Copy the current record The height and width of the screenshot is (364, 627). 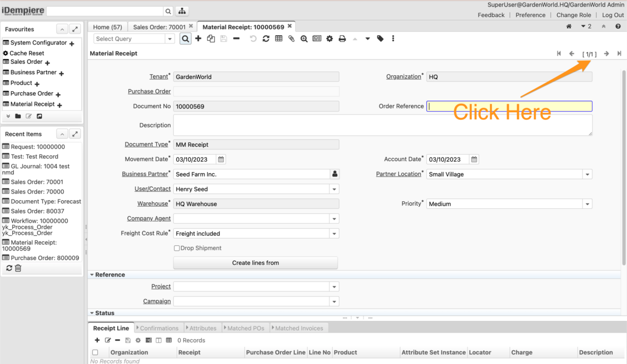click(211, 38)
